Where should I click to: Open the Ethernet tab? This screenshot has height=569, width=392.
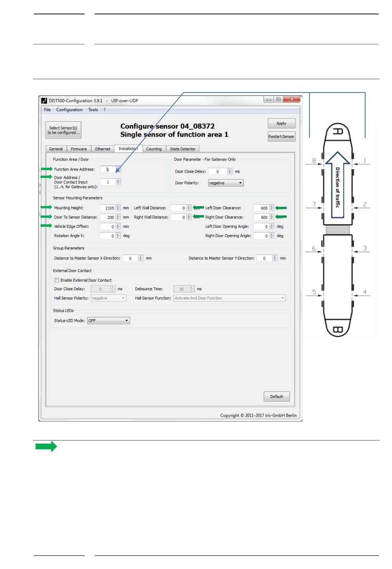[x=102, y=149]
